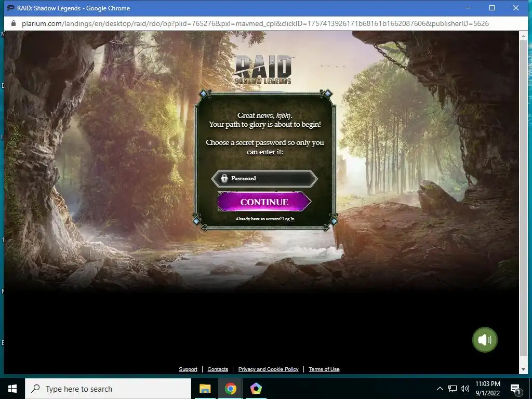The image size is (532, 399).
Task: Open the Log In link
Action: 288,219
